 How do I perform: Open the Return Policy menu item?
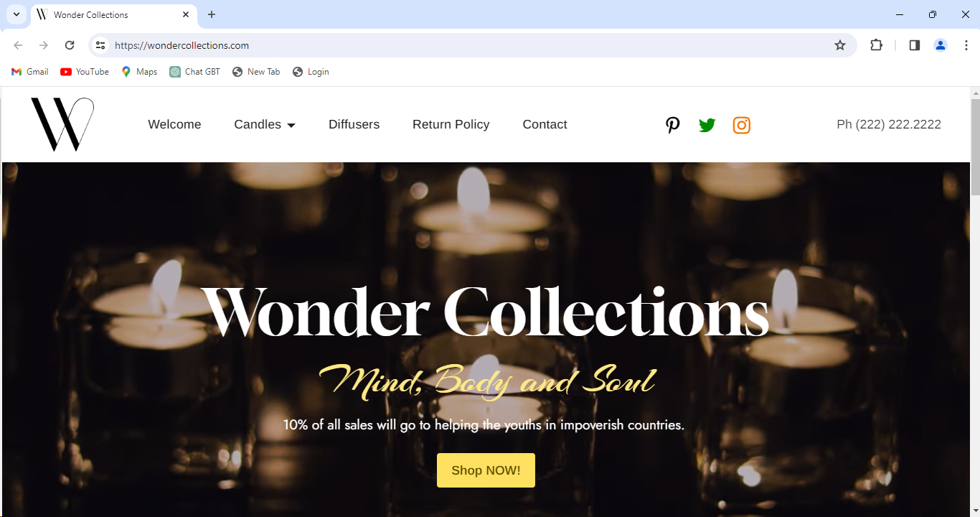(x=451, y=124)
